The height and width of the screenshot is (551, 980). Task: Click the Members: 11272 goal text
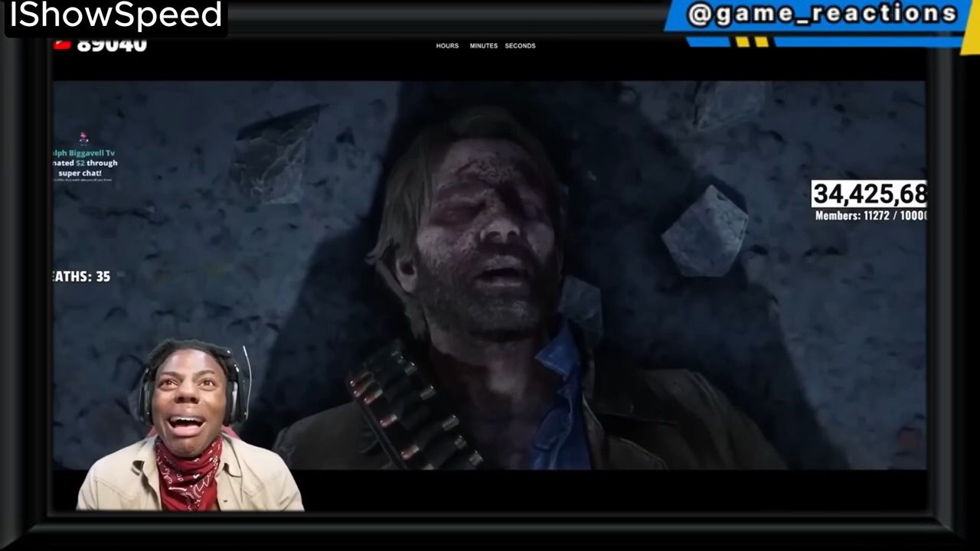(871, 216)
